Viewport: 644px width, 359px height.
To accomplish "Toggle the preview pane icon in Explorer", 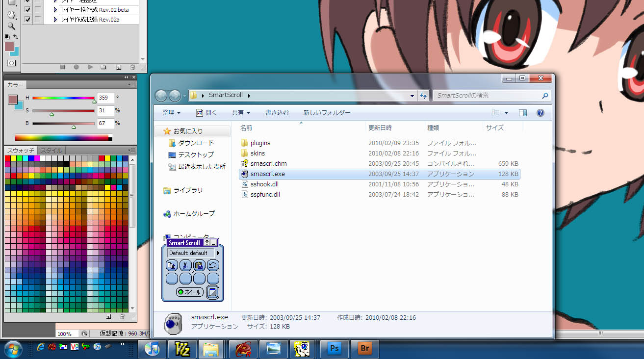I will tap(523, 113).
